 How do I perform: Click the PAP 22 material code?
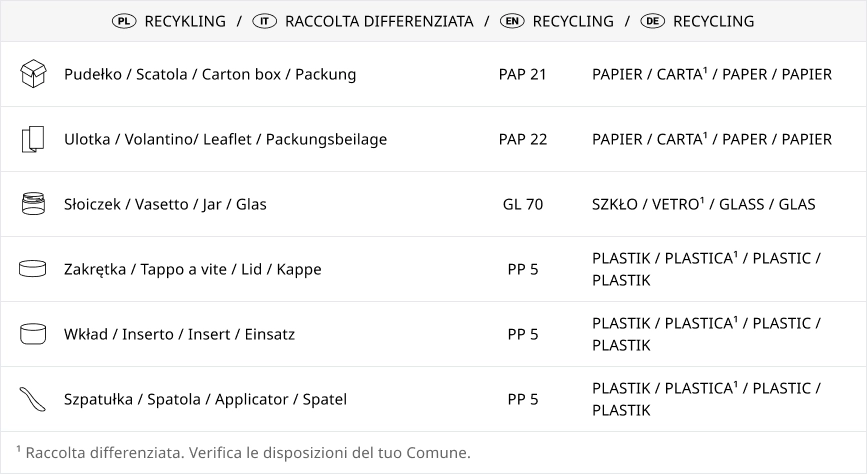point(523,139)
